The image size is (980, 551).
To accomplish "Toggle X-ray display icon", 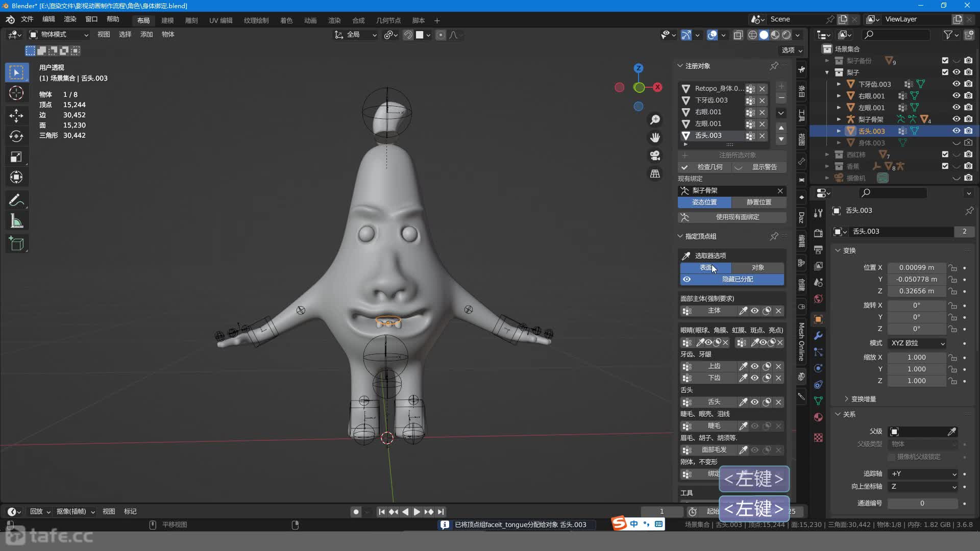I will pyautogui.click(x=738, y=35).
